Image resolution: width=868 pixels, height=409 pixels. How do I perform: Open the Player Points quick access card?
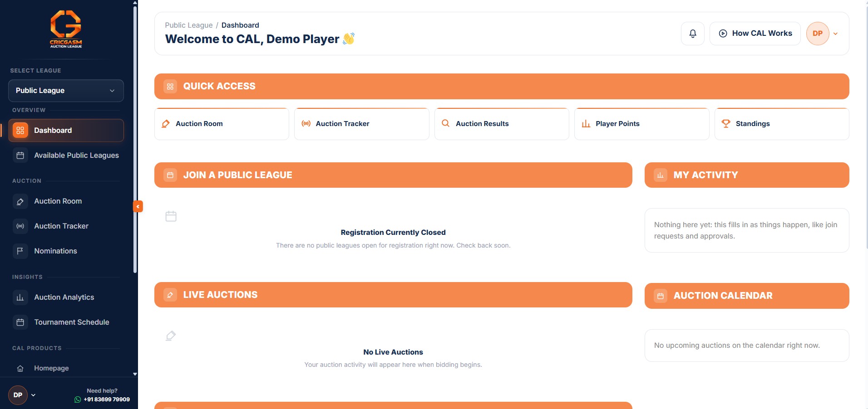tap(642, 124)
